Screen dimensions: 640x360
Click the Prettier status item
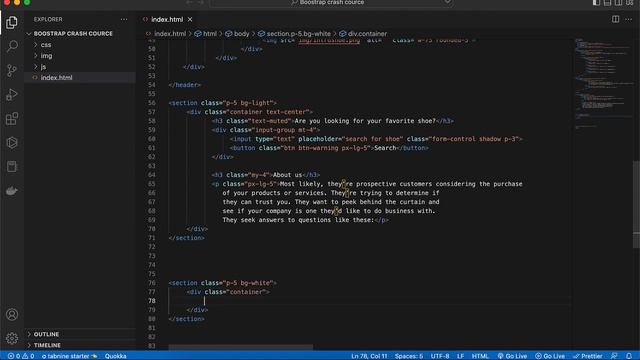click(x=588, y=356)
